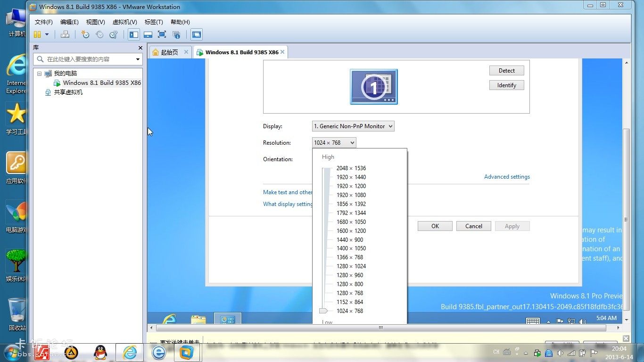Suspend the virtual machine with pause icon

pos(37,34)
